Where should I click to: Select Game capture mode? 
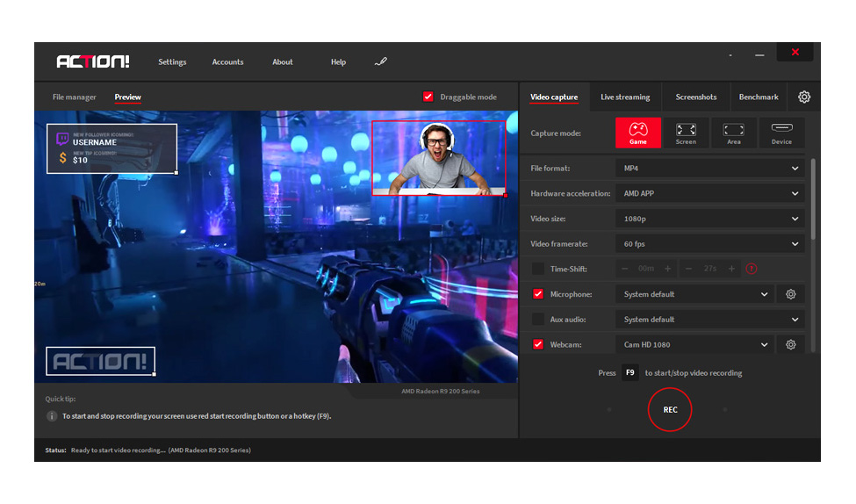coord(637,133)
